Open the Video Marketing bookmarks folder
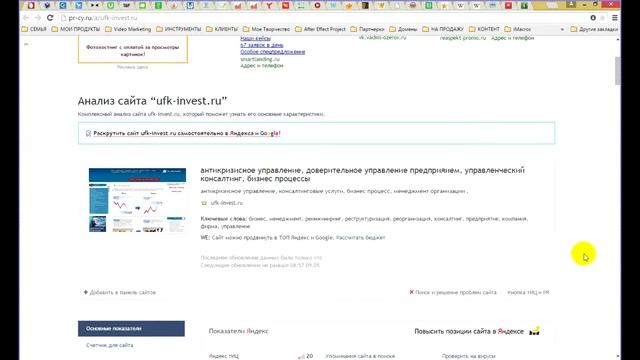This screenshot has height=360, width=640. [128, 29]
